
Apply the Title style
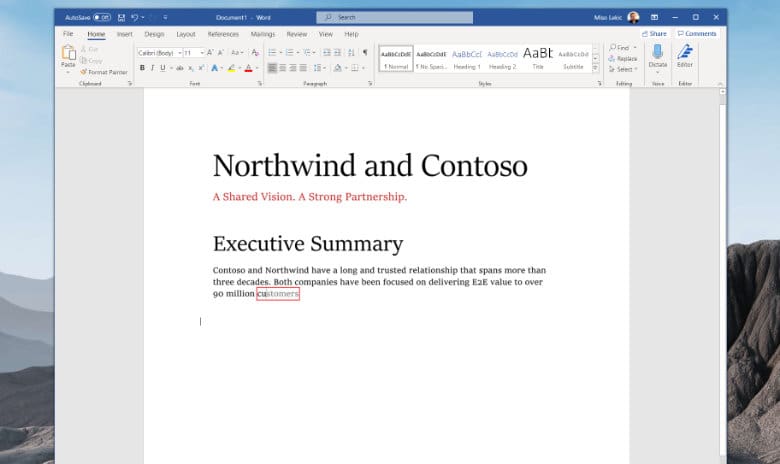tap(538, 59)
